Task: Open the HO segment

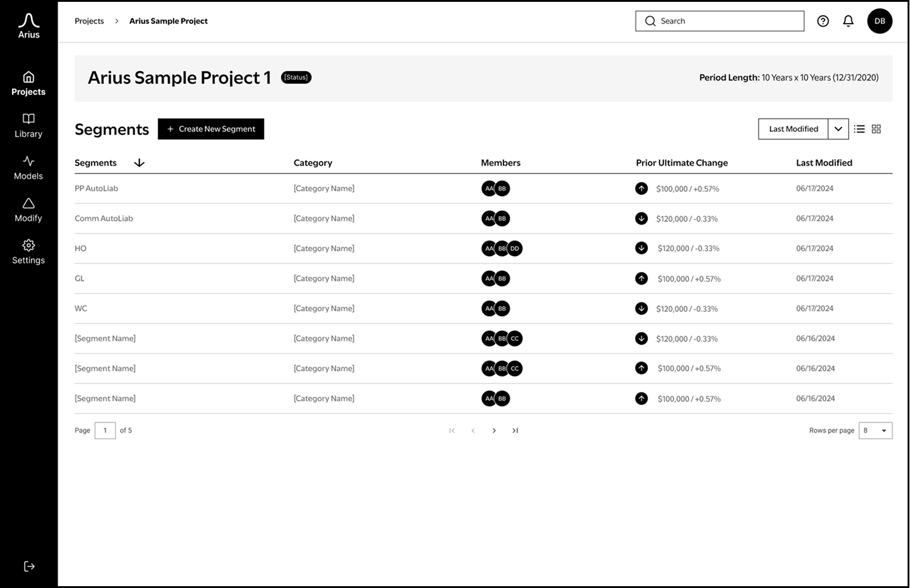Action: click(x=81, y=248)
